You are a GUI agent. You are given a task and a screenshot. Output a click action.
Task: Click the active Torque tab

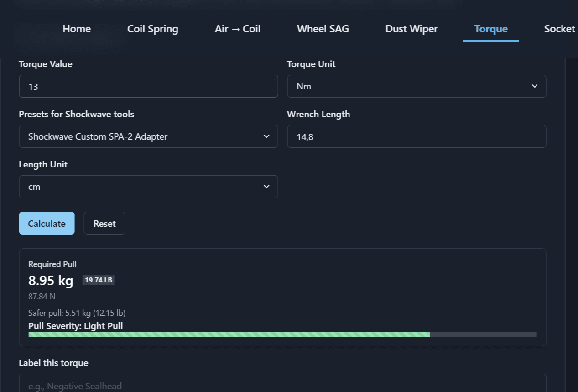click(490, 29)
